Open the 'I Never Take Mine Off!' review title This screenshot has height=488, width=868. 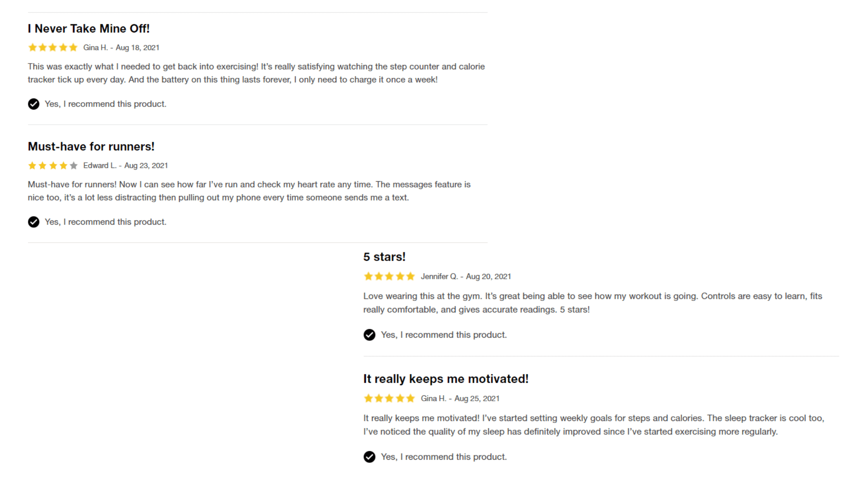(x=88, y=29)
